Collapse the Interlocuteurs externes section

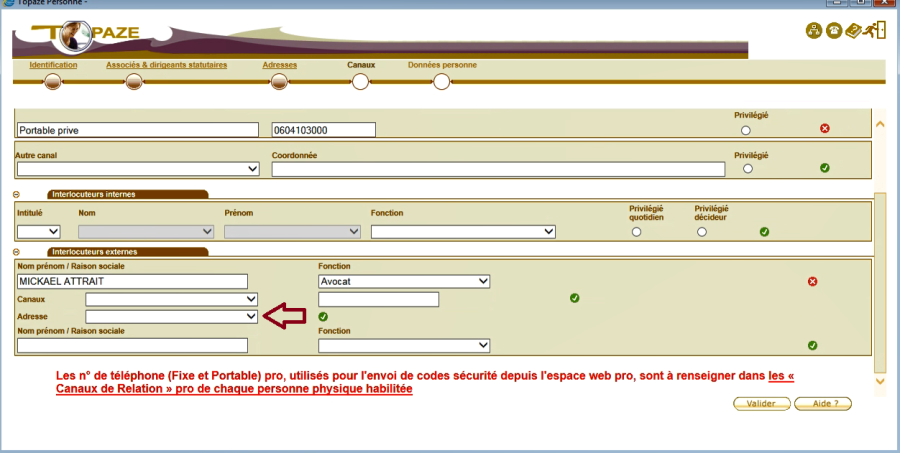point(17,252)
